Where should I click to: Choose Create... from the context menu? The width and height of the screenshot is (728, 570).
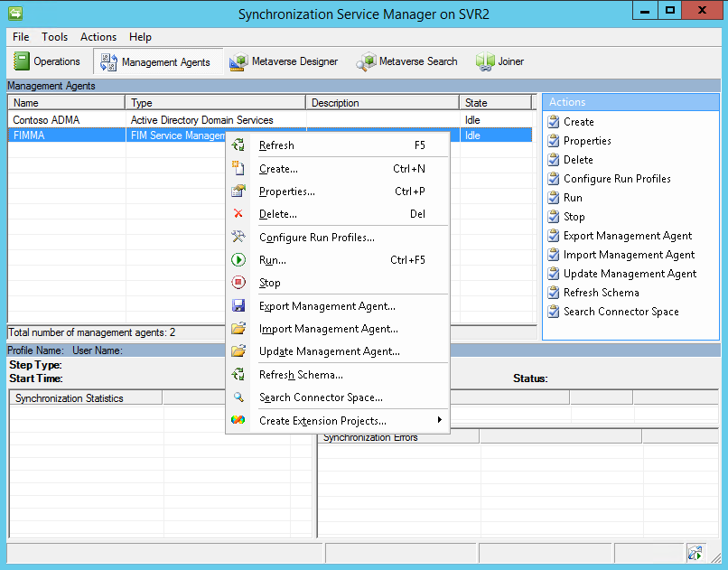[x=338, y=169]
